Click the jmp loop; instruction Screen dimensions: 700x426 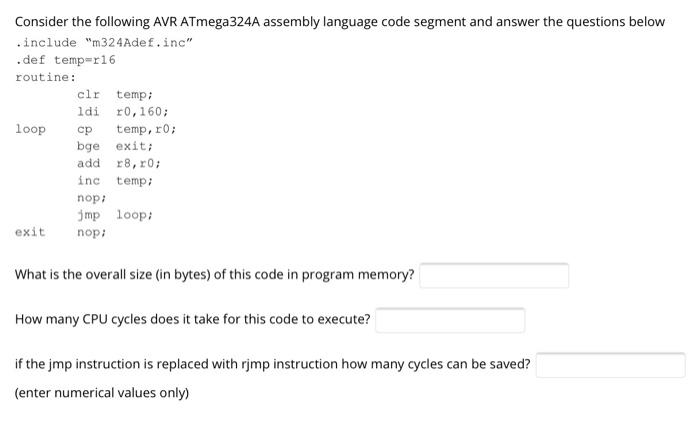tap(115, 215)
